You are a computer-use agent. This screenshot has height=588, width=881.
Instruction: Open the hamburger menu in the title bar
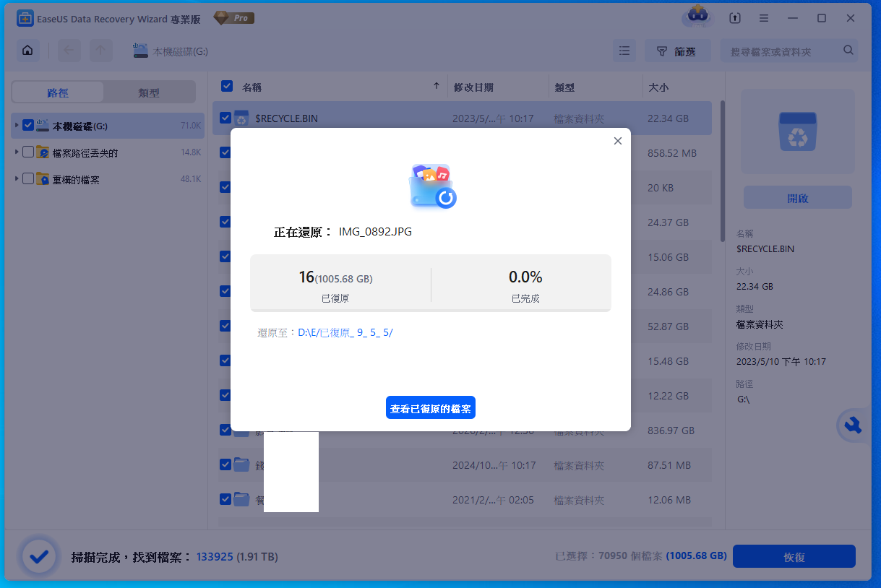764,18
